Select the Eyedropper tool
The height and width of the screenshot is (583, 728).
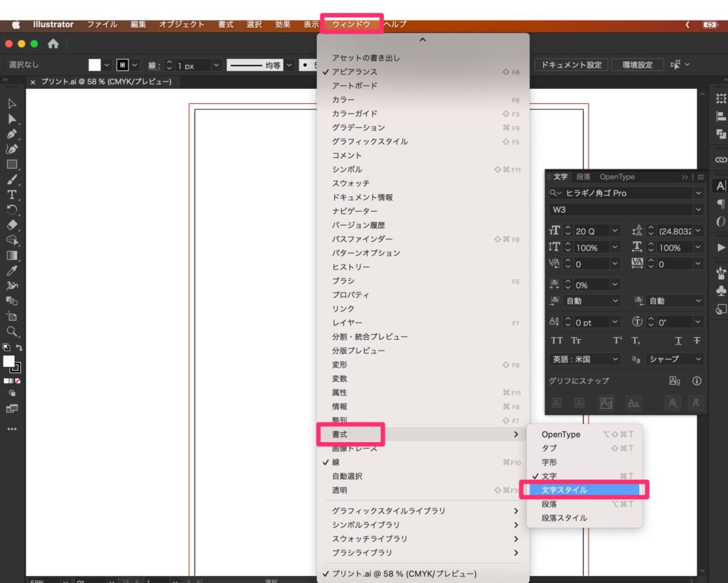12,271
